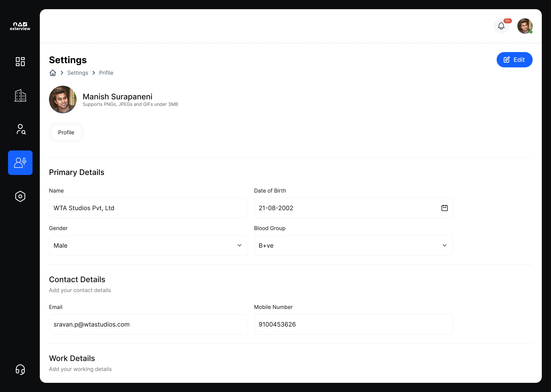
Task: Click the Edit button
Action: coord(514,60)
